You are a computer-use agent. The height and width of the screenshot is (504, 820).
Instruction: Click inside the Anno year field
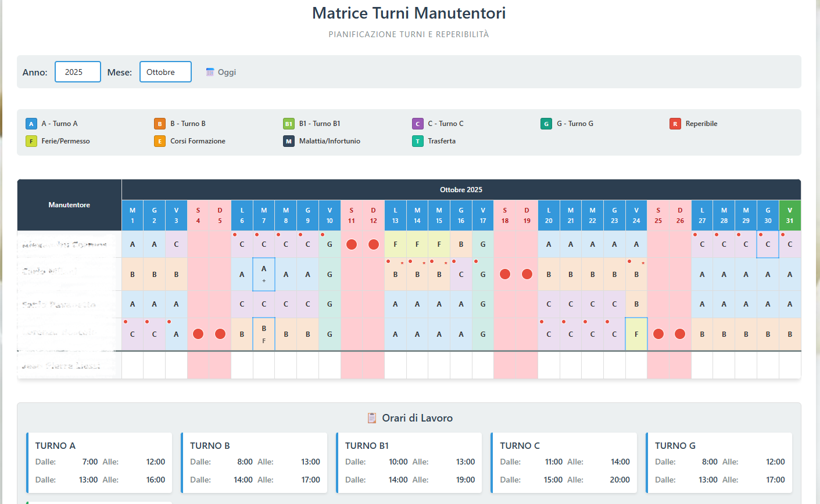(x=77, y=71)
